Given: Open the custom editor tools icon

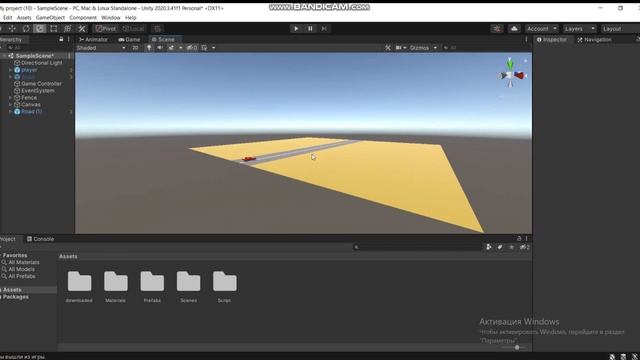Looking at the screenshot, I should coord(82,29).
